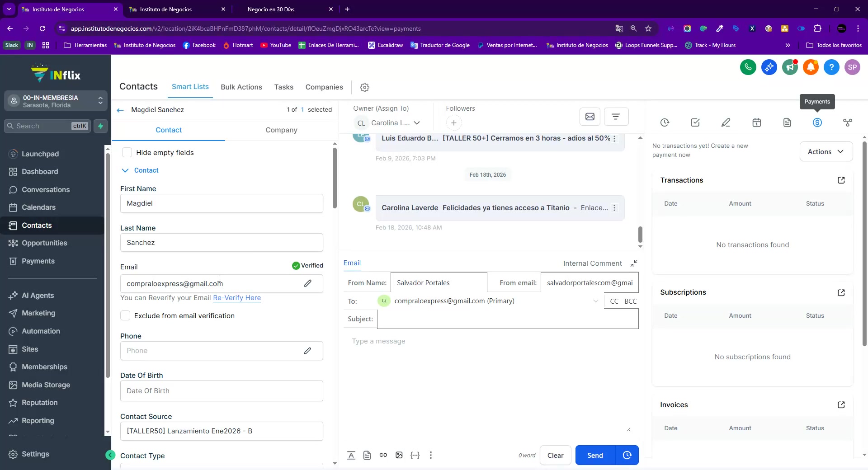The width and height of the screenshot is (868, 470).
Task: Open text formatting options in composer
Action: (x=351, y=456)
